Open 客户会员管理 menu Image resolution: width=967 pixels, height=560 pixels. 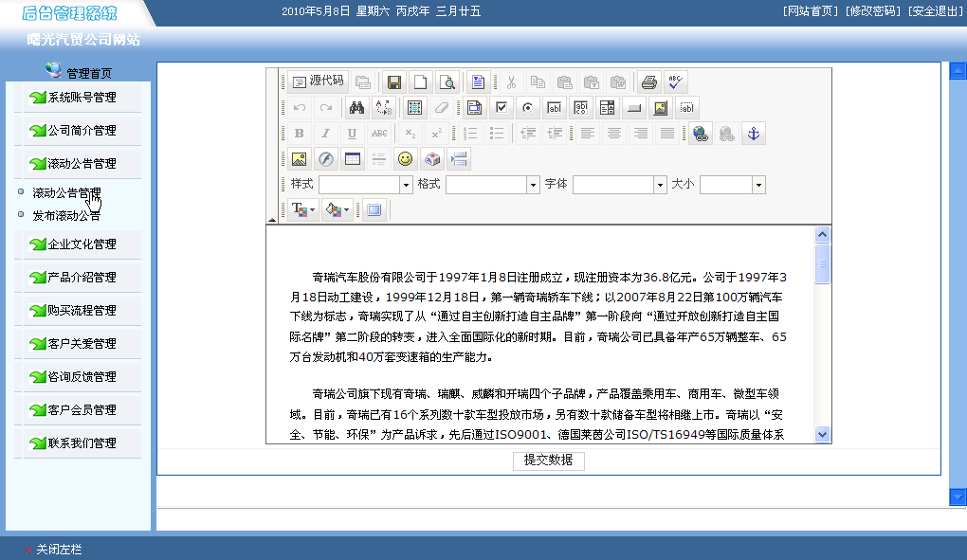(82, 410)
